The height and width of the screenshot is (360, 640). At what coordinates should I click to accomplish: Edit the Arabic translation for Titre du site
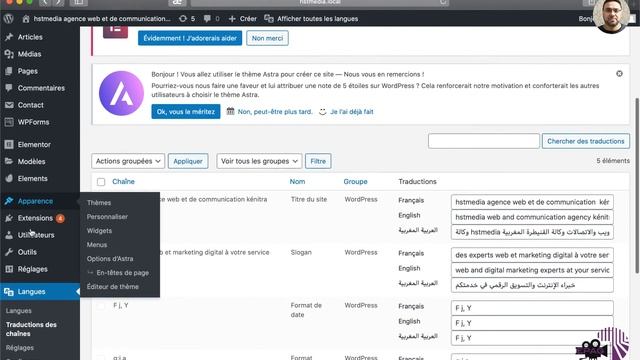pyautogui.click(x=532, y=232)
